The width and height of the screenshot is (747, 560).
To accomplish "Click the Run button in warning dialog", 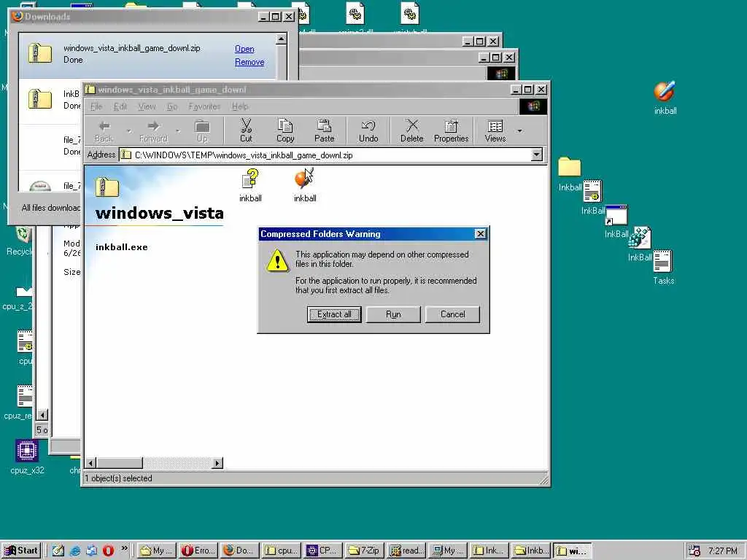I will click(x=393, y=314).
